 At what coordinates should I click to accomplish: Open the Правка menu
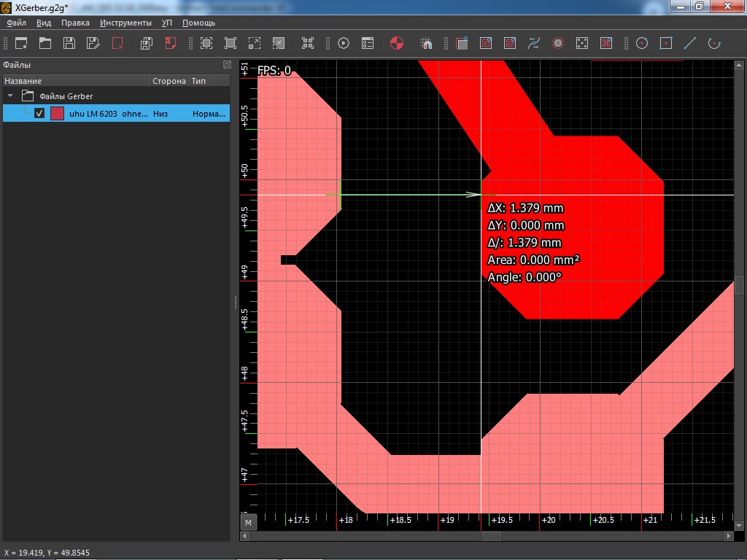[75, 23]
